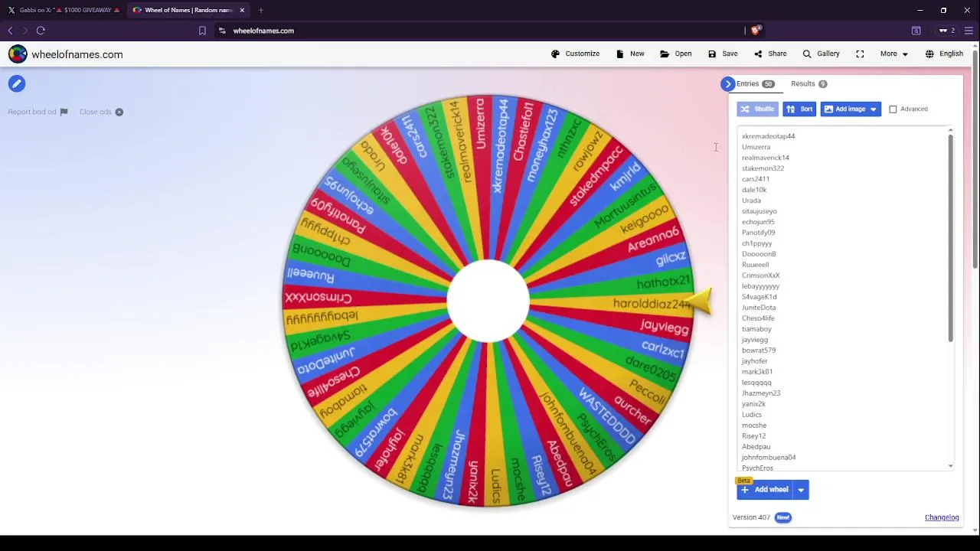Viewport: 980px width, 551px height.
Task: Open the browser hamburger menu
Action: pos(969,31)
